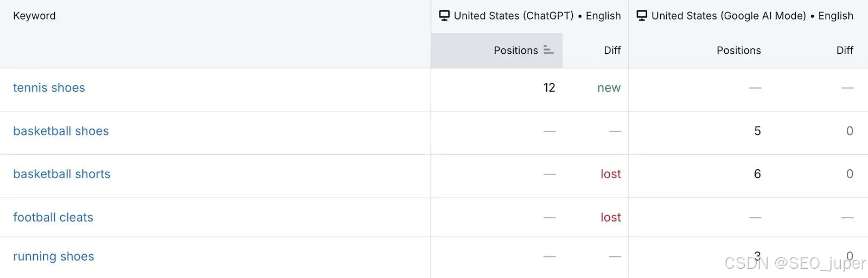Open the basketball shoes keyword link
The image size is (868, 278).
[x=61, y=131]
